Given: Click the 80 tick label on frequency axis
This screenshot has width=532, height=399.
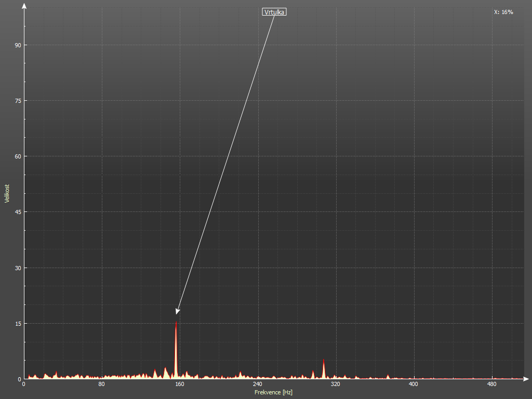Looking at the screenshot, I should click(x=101, y=384).
